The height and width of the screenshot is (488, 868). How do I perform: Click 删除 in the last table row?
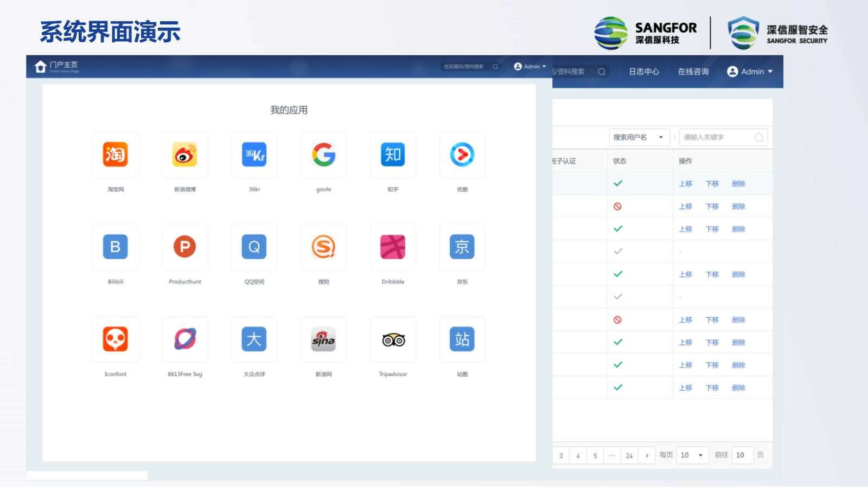(738, 388)
